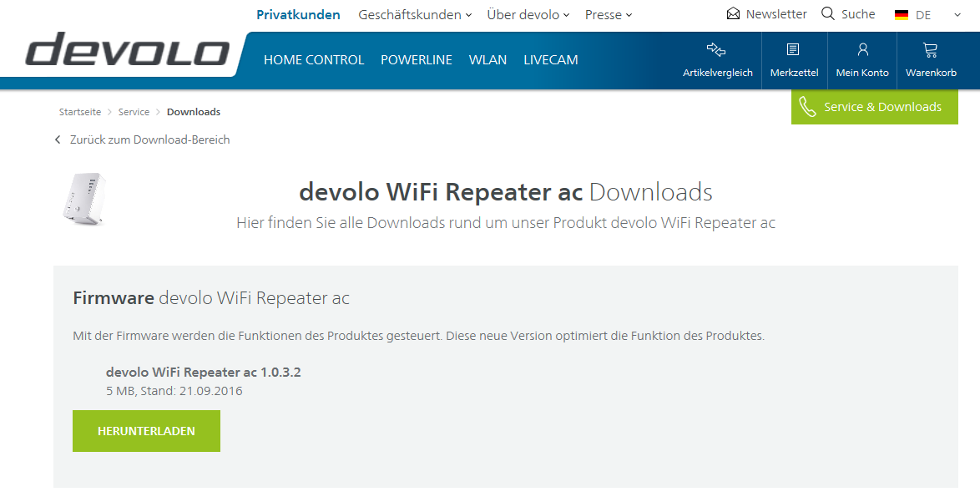Open the POWERLINE menu item

(x=417, y=60)
